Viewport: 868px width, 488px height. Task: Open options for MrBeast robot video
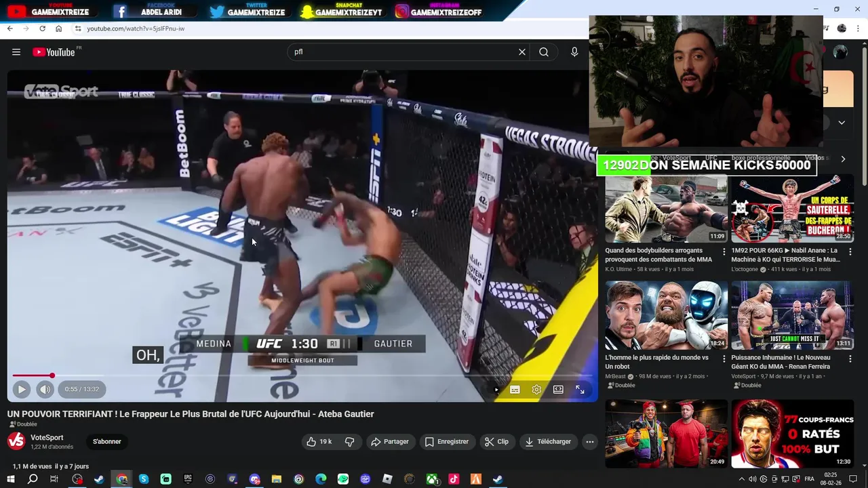(x=724, y=359)
